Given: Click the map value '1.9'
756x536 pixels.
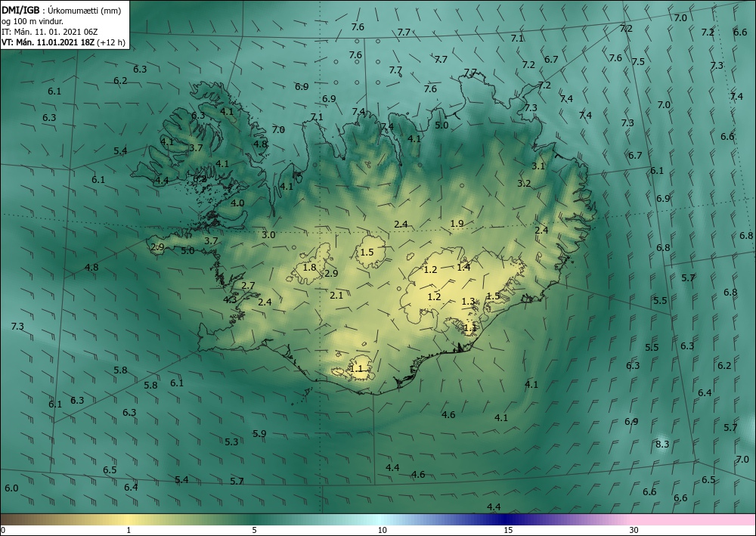Looking at the screenshot, I should (457, 223).
